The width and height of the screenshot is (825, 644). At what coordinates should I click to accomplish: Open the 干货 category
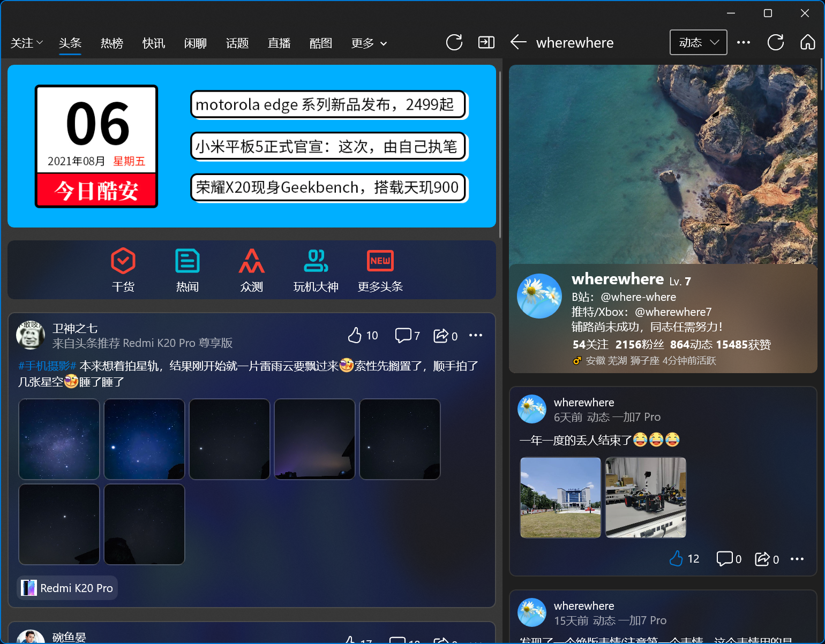coord(123,270)
